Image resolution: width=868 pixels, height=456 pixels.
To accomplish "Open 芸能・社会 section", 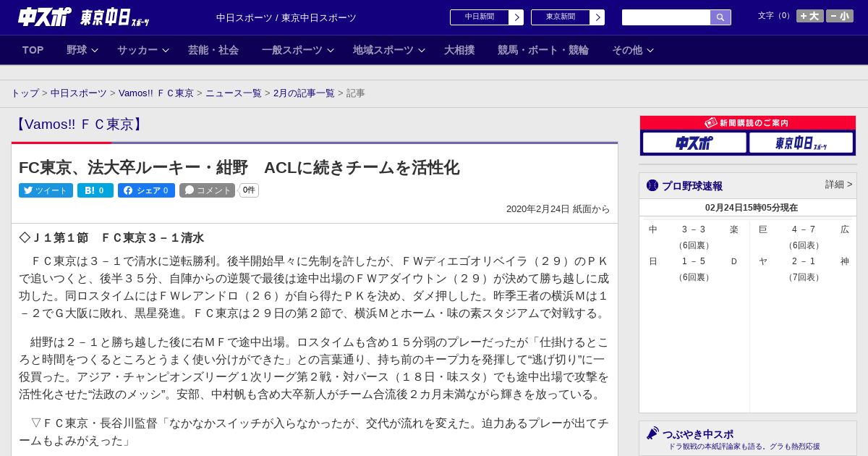I will 213,50.
